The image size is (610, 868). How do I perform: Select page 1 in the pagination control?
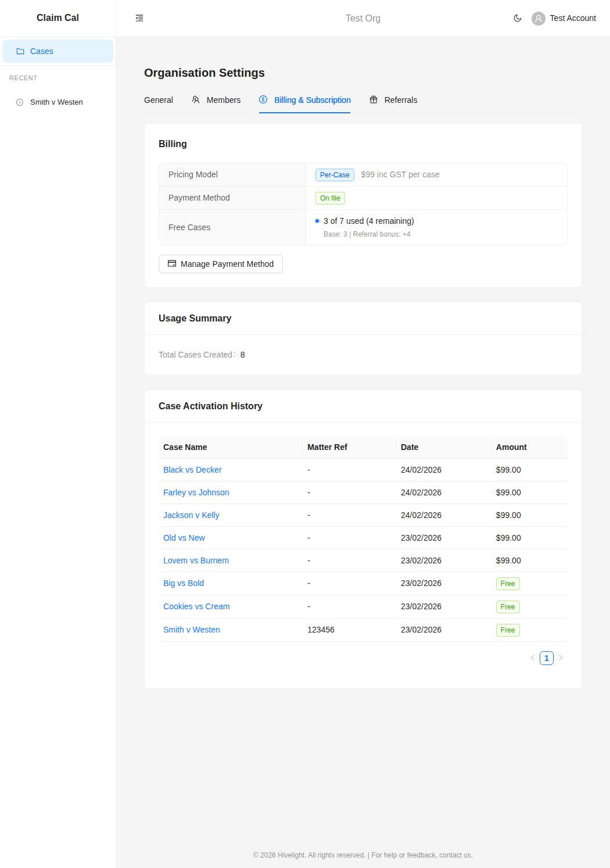(x=546, y=658)
